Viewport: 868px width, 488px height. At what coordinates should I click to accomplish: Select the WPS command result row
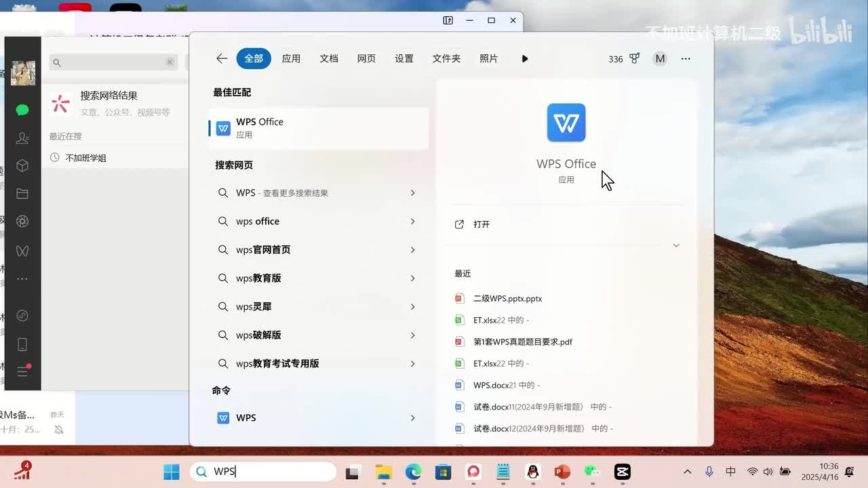(319, 418)
